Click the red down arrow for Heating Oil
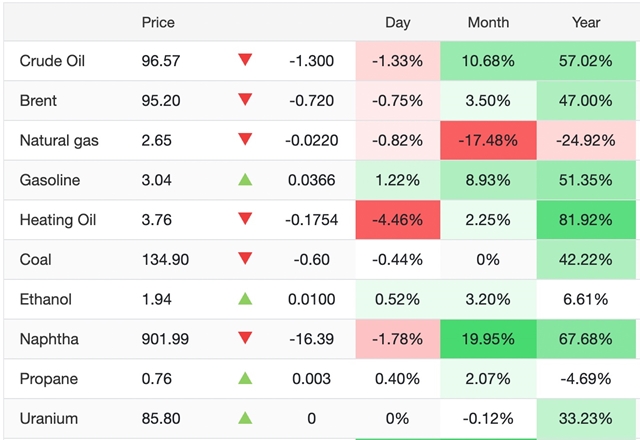The height and width of the screenshot is (440, 640). [x=245, y=220]
